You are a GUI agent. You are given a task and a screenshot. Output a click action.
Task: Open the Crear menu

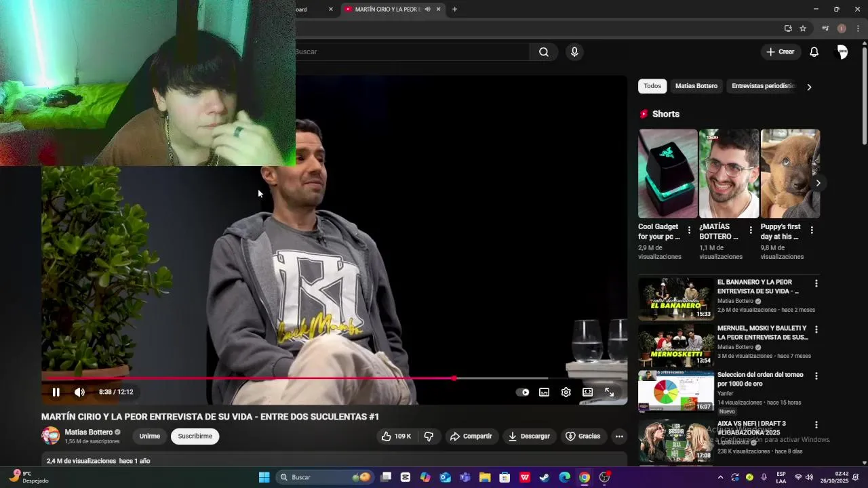point(780,52)
